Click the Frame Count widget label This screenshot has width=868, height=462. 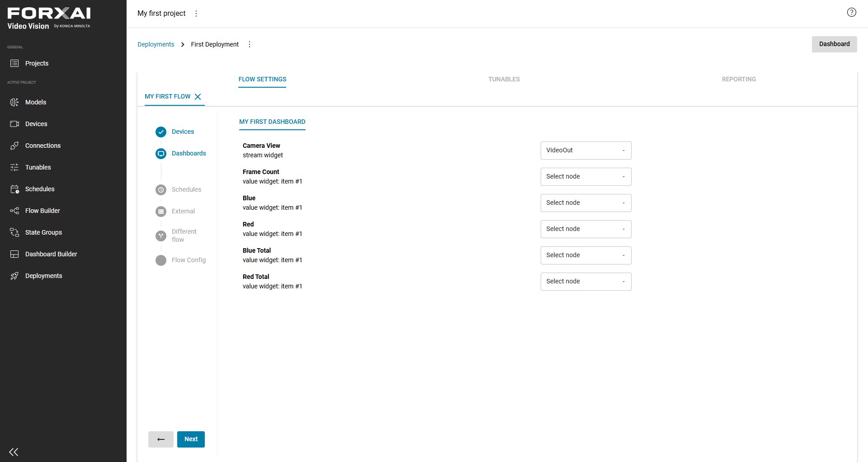tap(261, 172)
